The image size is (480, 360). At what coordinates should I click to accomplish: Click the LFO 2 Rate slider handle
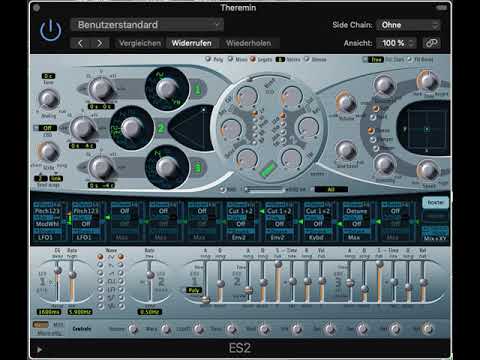150,275
